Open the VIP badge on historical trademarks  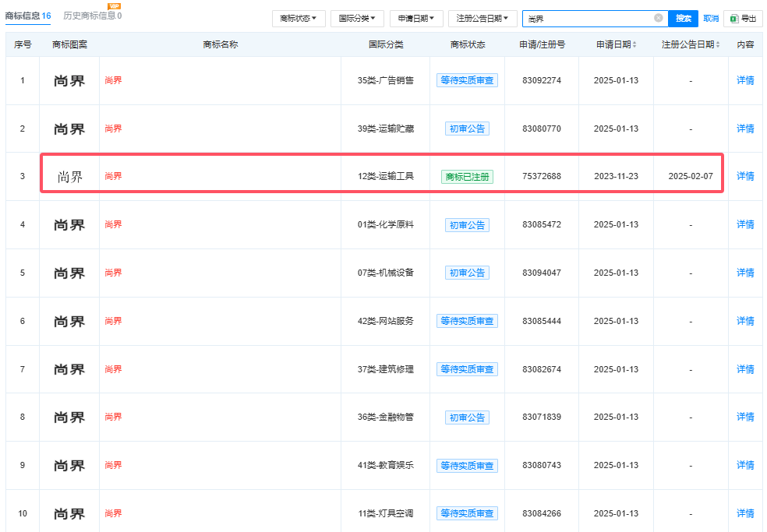(115, 6)
